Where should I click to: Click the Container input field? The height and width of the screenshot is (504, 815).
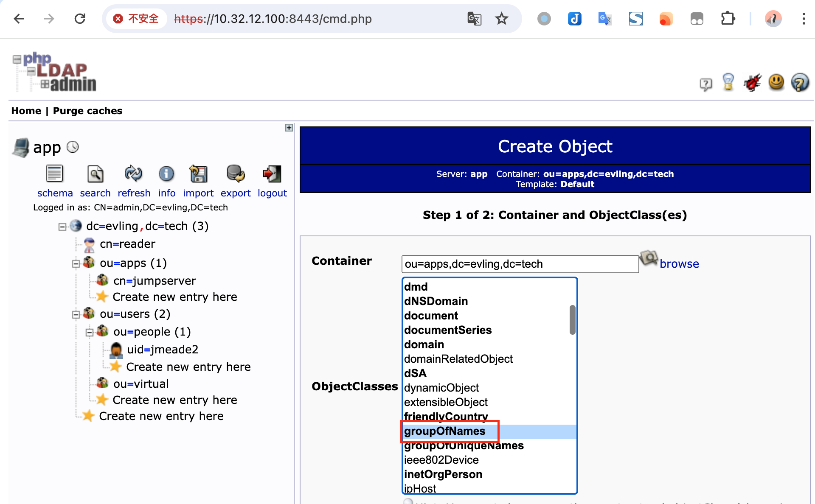click(520, 264)
